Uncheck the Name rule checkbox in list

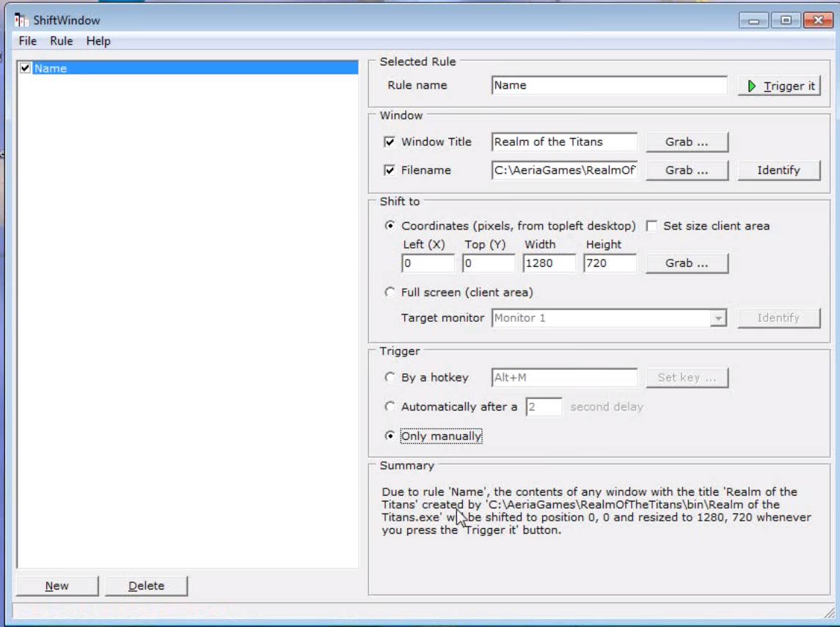click(x=26, y=68)
